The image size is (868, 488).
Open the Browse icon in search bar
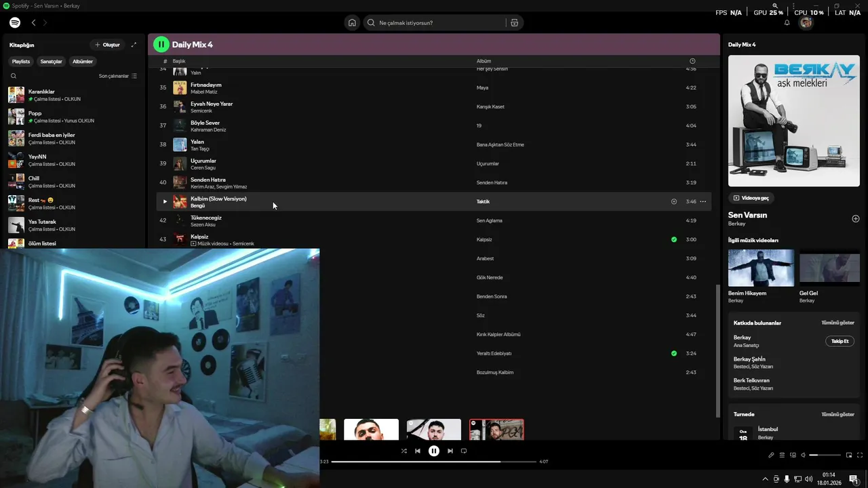(515, 22)
